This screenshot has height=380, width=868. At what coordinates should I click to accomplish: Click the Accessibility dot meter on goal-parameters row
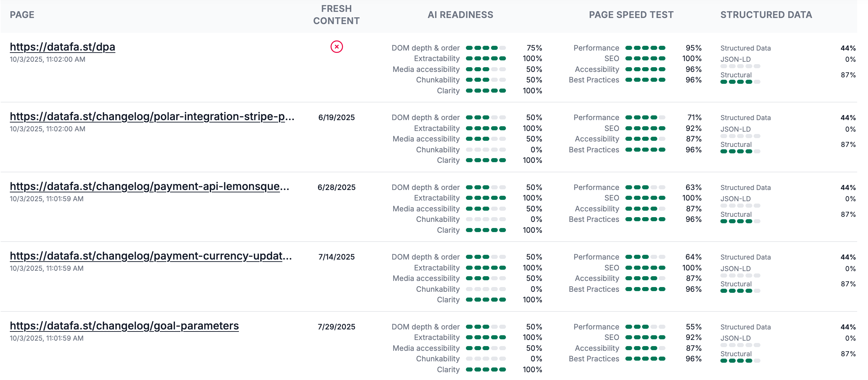645,348
